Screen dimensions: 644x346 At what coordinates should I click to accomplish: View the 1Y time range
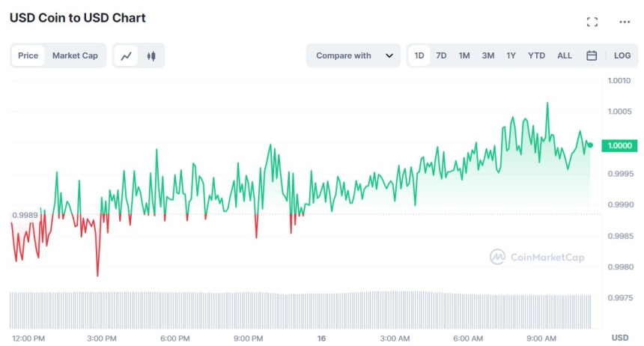(511, 55)
